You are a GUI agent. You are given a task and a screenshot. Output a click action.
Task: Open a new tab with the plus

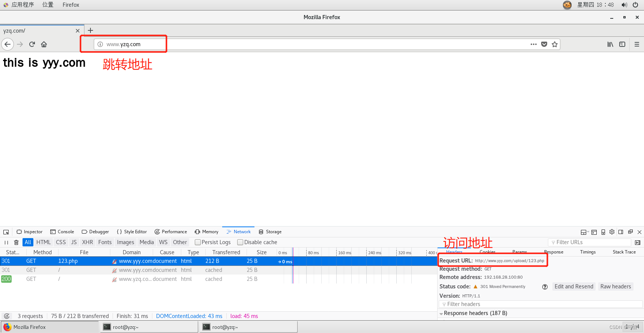[x=90, y=30]
